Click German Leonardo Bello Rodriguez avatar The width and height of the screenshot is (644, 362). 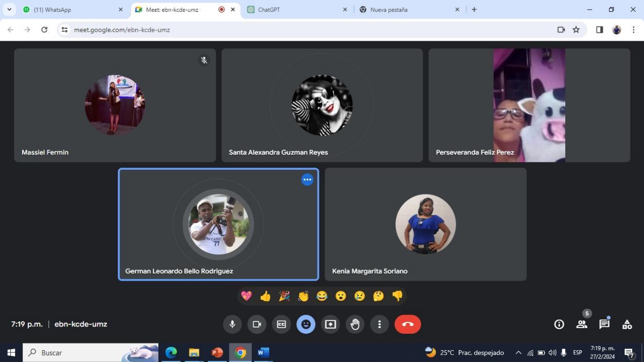pos(218,224)
